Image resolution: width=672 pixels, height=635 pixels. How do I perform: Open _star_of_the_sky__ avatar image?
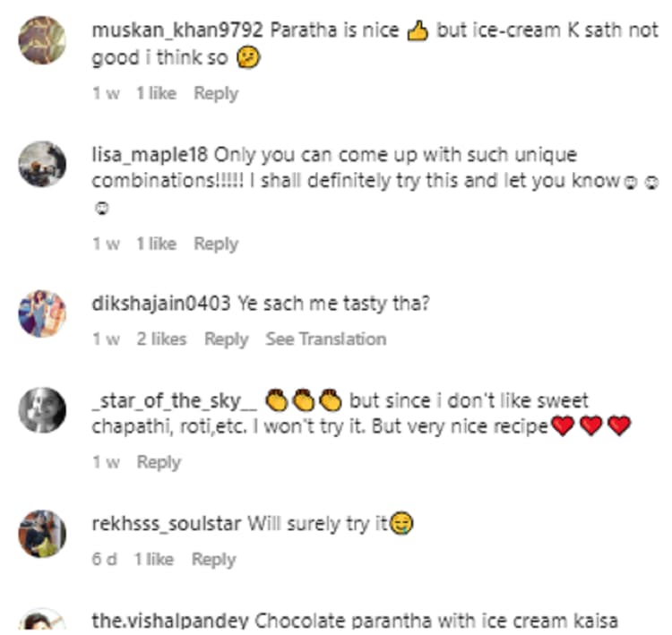[x=42, y=410]
